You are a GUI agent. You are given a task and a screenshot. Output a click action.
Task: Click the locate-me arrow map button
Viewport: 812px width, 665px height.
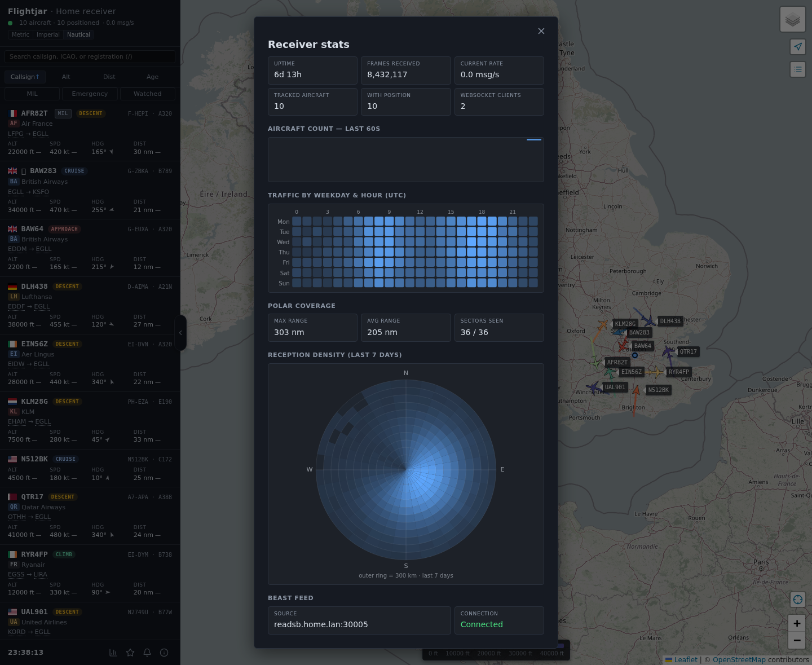pos(798,47)
